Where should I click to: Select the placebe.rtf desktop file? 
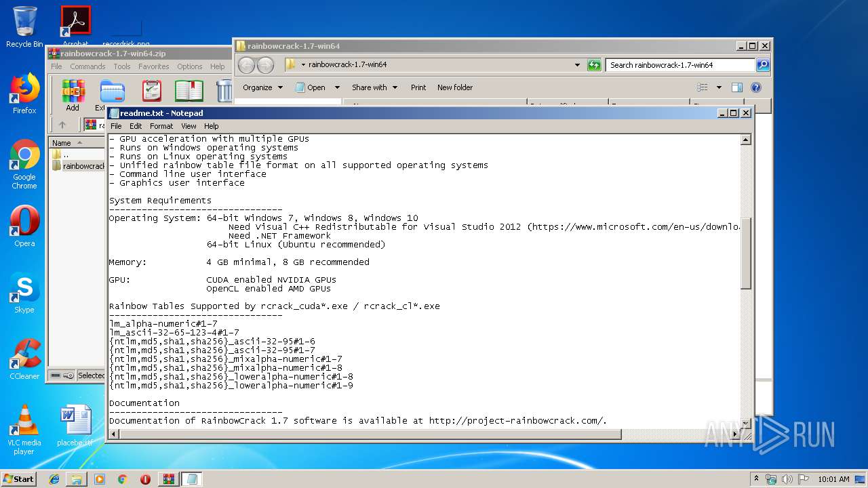[75, 426]
